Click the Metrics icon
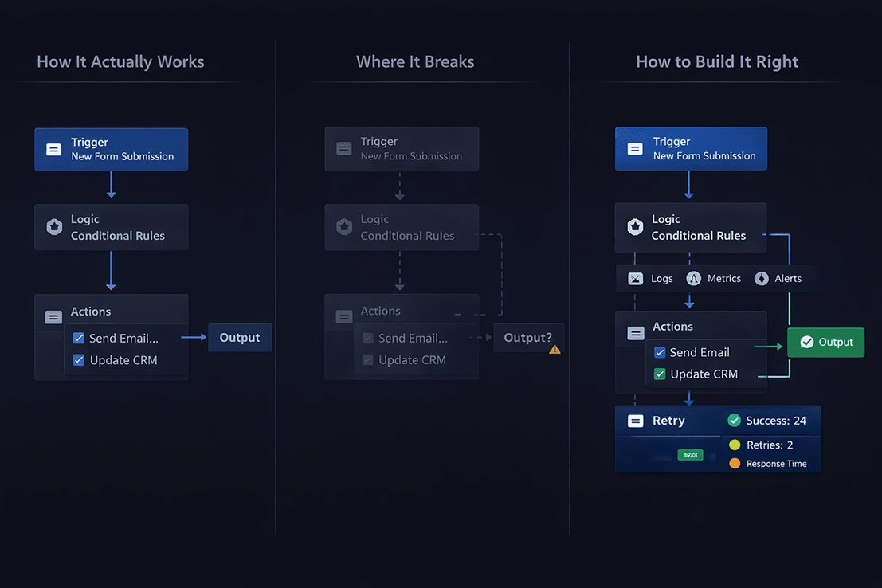The height and width of the screenshot is (588, 882). (694, 279)
